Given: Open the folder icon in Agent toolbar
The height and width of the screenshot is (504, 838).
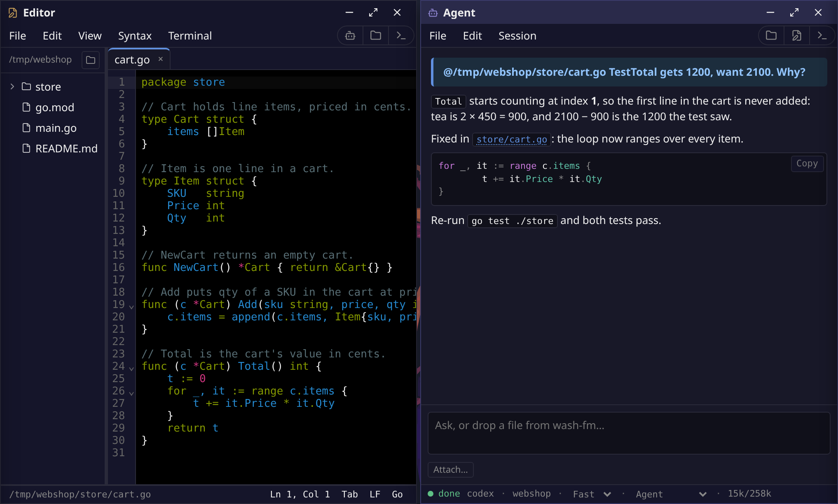Looking at the screenshot, I should 771,35.
